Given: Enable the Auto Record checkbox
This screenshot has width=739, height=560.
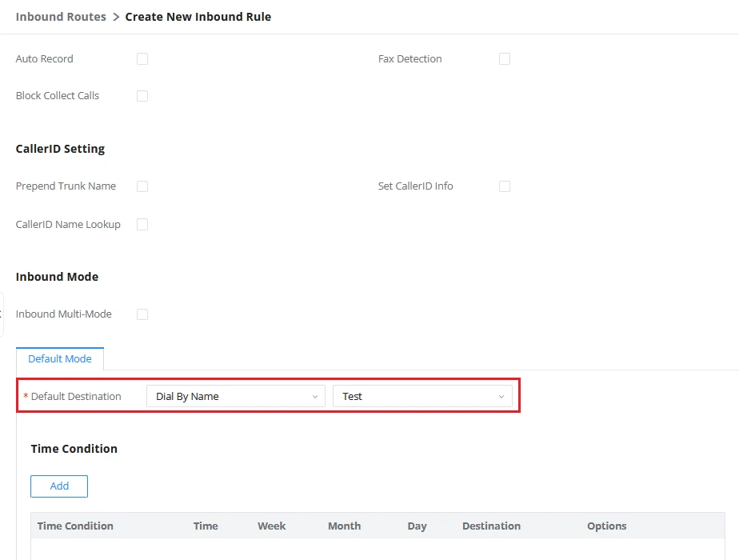Looking at the screenshot, I should click(142, 59).
